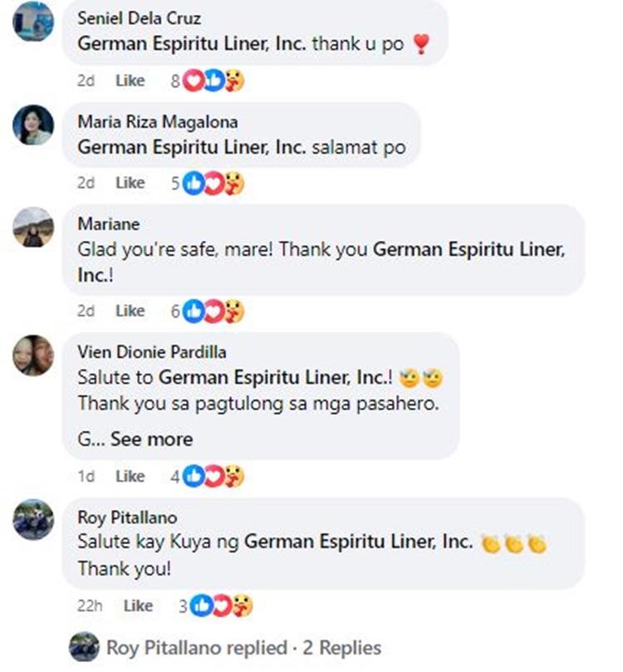Image resolution: width=623 pixels, height=672 pixels.
Task: Like Maria Riza Magalona's comment
Action: 130,183
